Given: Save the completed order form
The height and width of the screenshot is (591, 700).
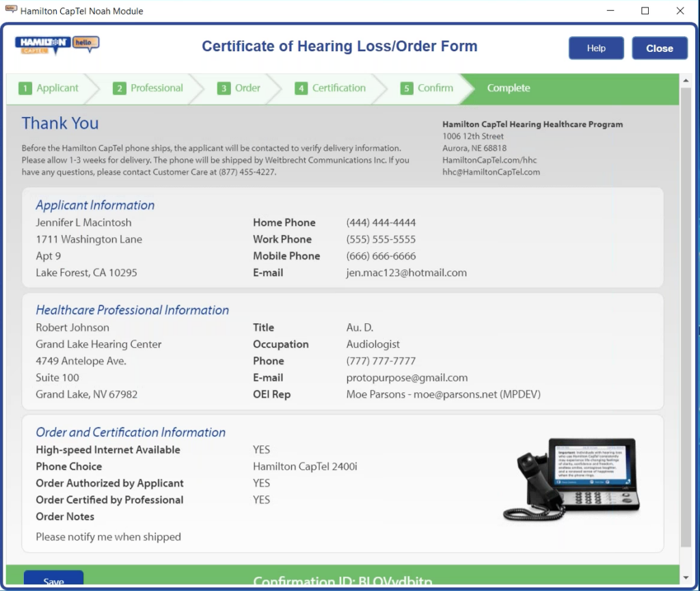Looking at the screenshot, I should tap(53, 578).
